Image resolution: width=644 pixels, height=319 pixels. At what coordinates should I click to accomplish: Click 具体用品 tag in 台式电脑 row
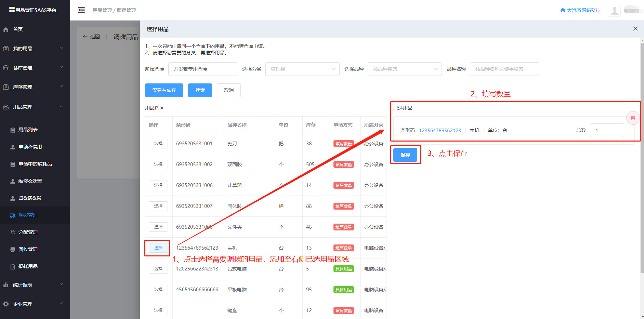[x=344, y=269]
